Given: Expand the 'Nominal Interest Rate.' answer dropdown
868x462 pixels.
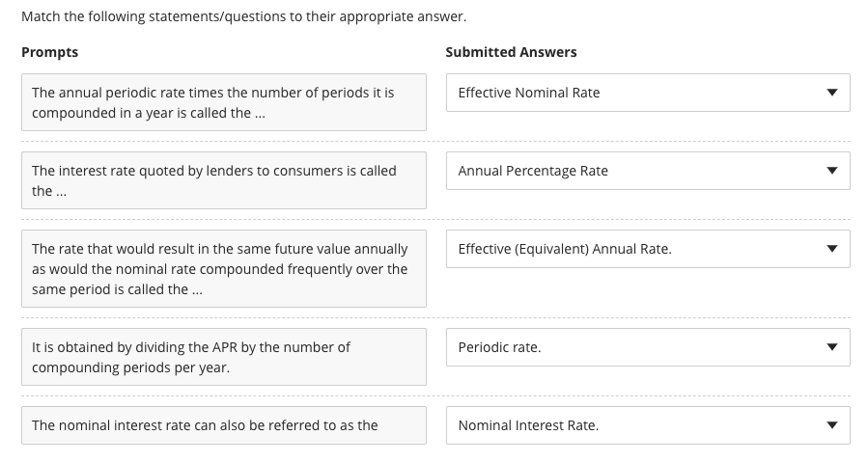Looking at the screenshot, I should (x=647, y=425).
